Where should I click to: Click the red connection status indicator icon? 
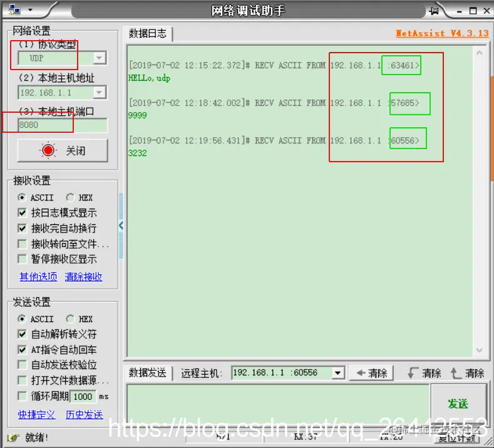[x=48, y=150]
